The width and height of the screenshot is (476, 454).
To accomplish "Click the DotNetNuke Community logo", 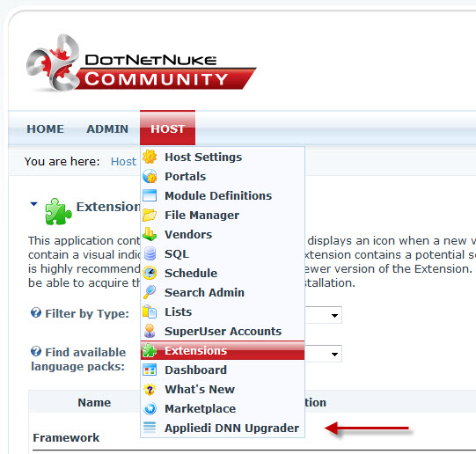I will tap(141, 63).
